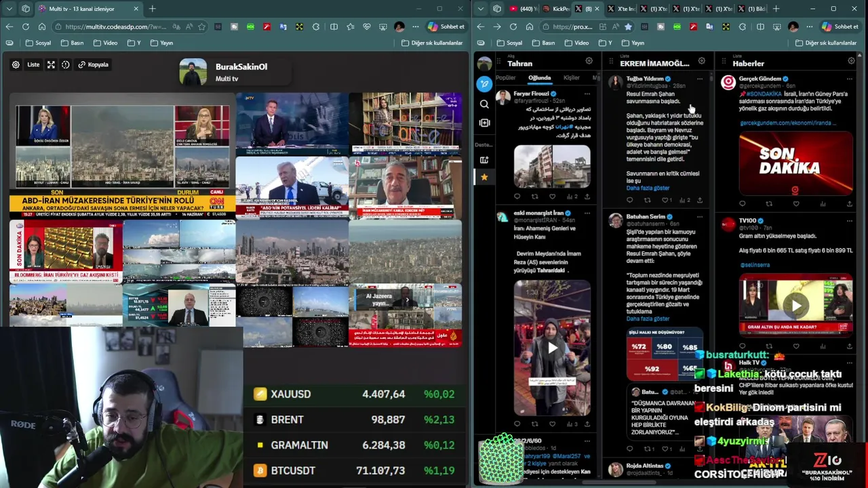Open tab search dropdown in left browser
The height and width of the screenshot is (488, 868).
pyautogui.click(x=9, y=9)
